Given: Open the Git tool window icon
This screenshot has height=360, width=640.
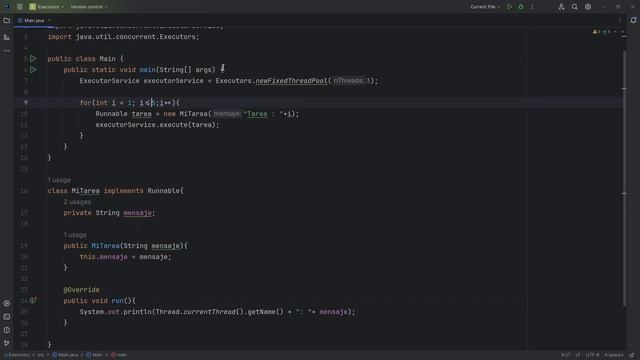Looking at the screenshot, I should [x=7, y=343].
